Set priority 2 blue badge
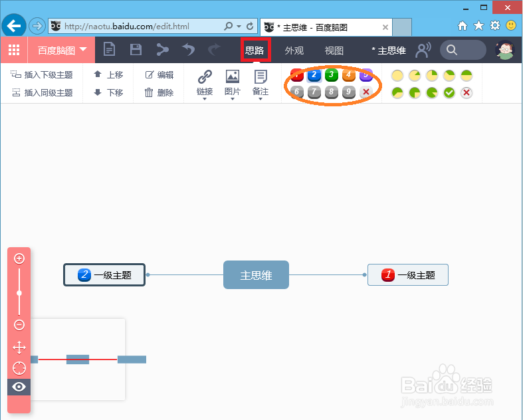 (x=314, y=75)
